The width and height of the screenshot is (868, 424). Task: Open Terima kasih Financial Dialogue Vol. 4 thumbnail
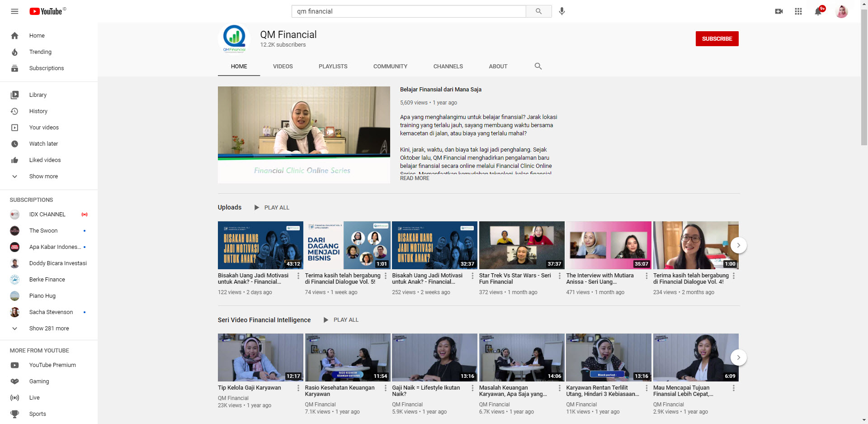696,245
